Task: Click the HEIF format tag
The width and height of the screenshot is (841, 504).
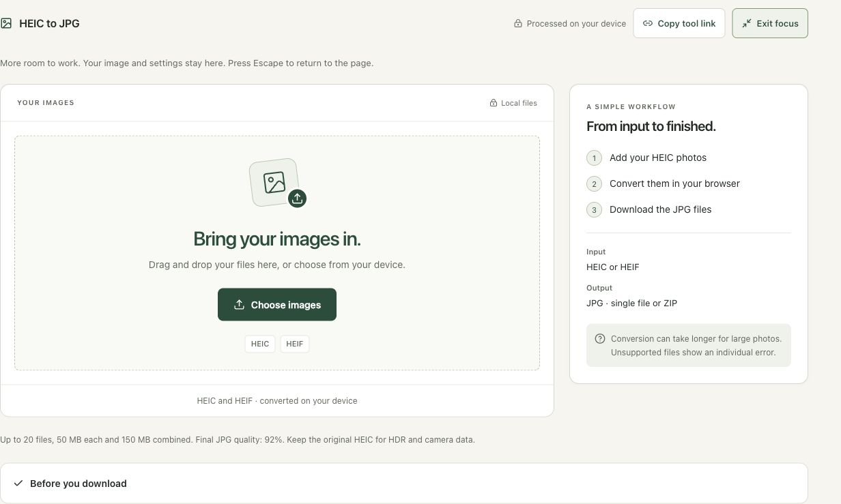Action: [295, 344]
